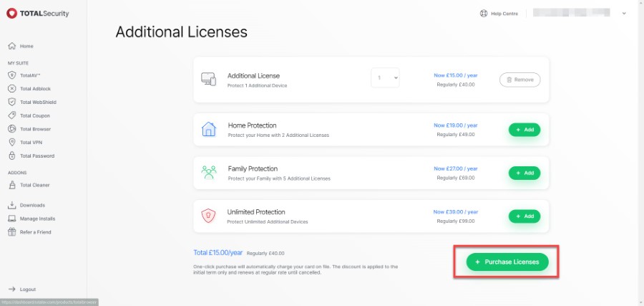Open Manage Installs page
Viewport: 644px width, 306px height.
click(37, 219)
